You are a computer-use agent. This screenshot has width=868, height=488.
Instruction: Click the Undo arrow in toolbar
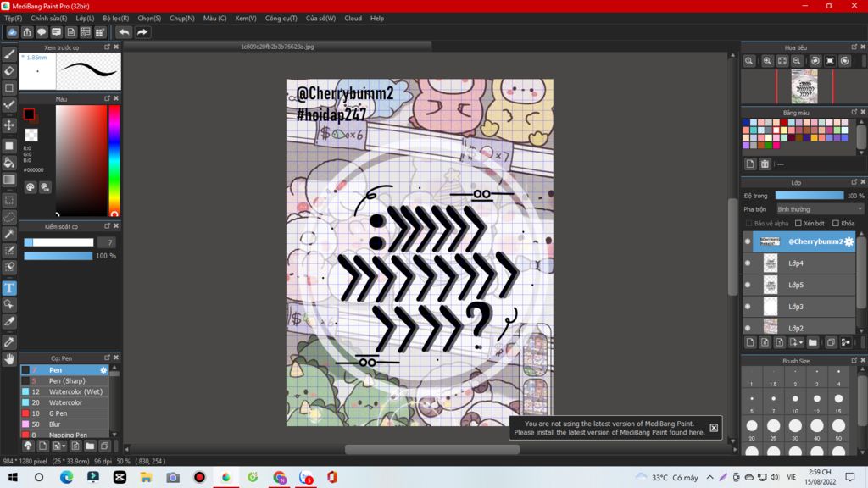pyautogui.click(x=124, y=32)
